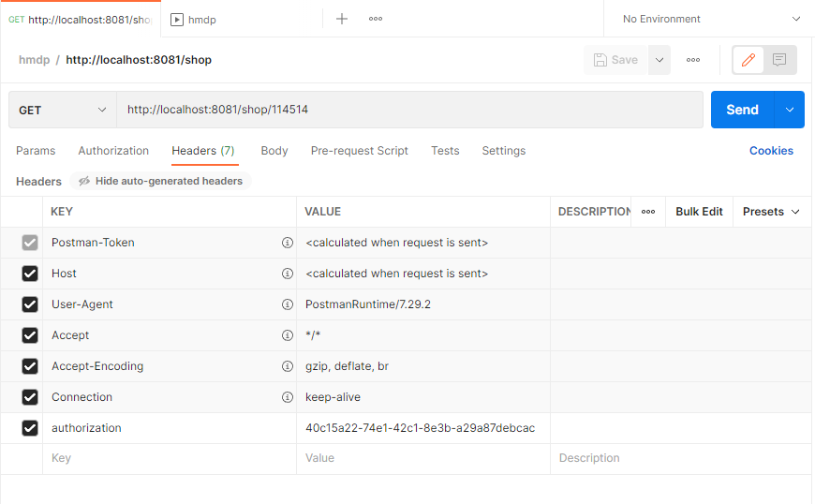Screen dimensions: 815x504
Task: Click the request URL input field
Action: [x=410, y=110]
